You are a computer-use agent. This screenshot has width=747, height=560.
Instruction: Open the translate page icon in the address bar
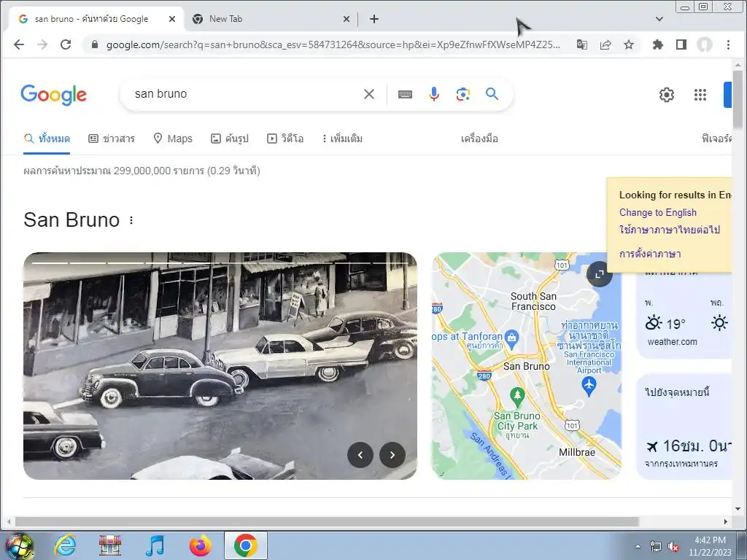click(x=581, y=44)
